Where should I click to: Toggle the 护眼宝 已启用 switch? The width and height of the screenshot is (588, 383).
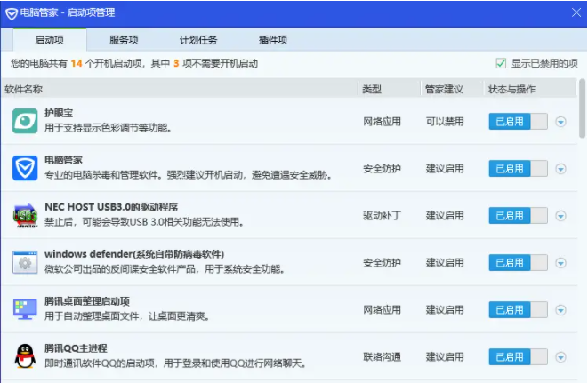click(518, 122)
